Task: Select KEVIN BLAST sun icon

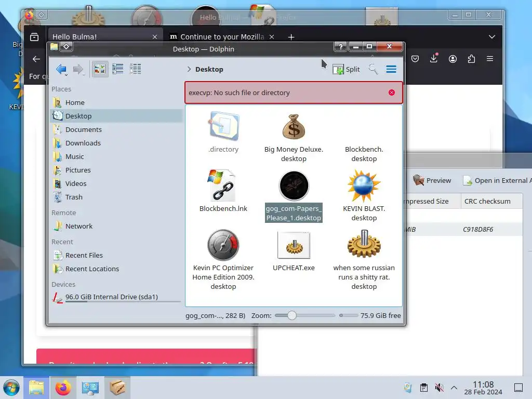Action: (364, 185)
